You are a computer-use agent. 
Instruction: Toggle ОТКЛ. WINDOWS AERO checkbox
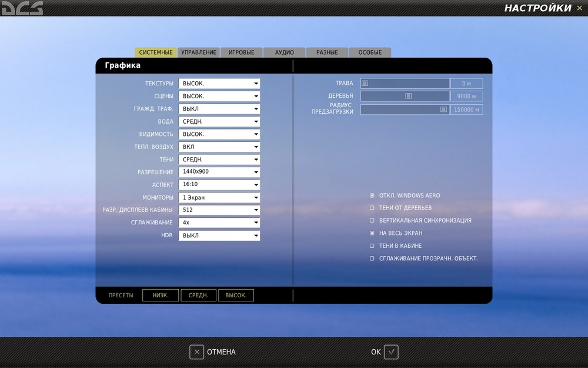pos(372,195)
